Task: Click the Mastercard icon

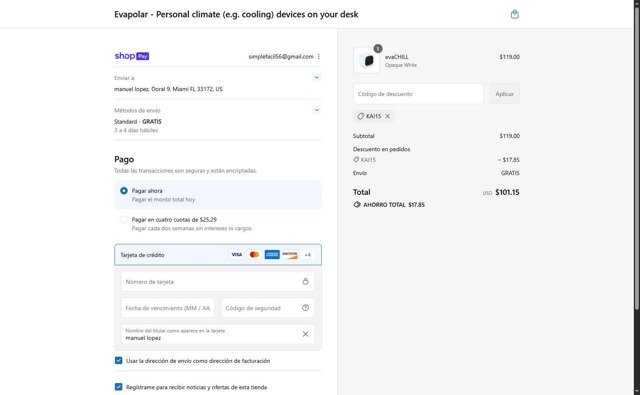Action: click(254, 255)
